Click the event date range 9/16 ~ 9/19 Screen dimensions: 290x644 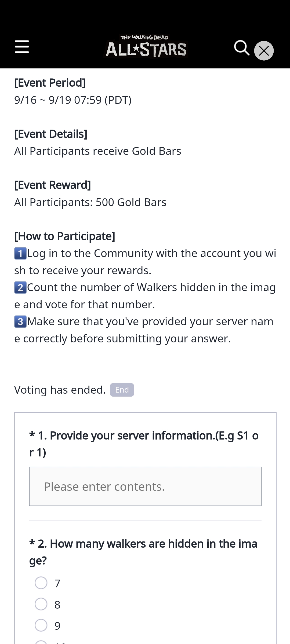[73, 100]
